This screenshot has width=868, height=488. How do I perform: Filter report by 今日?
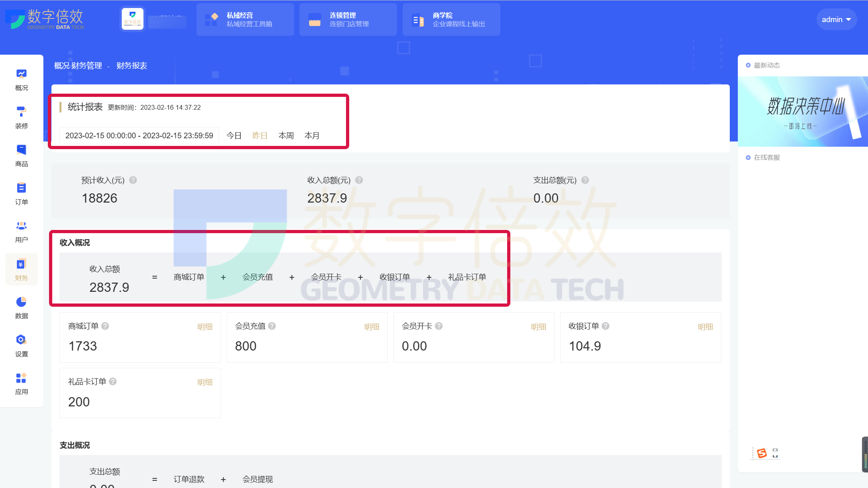pyautogui.click(x=234, y=135)
